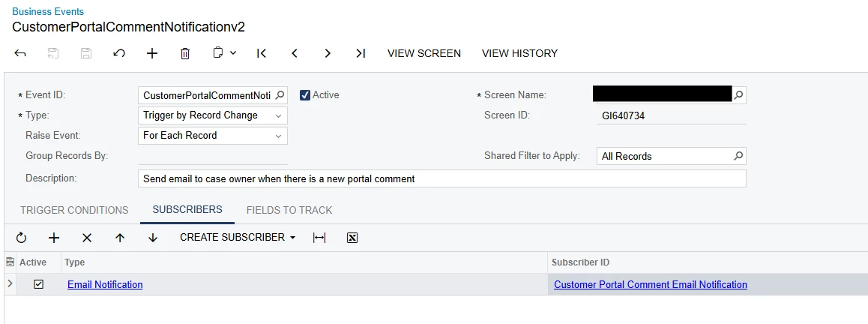The height and width of the screenshot is (324, 868).
Task: Export subscribers grid to Excel
Action: pyautogui.click(x=352, y=238)
